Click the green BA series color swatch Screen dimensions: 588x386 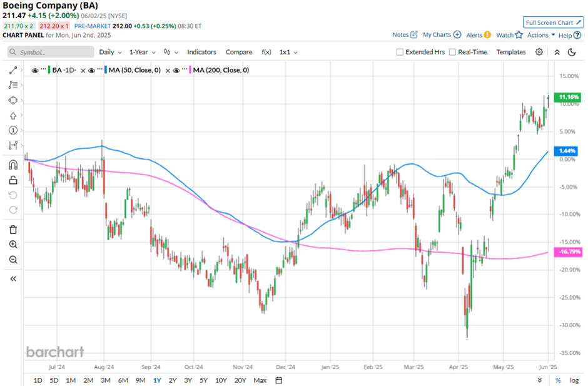point(49,70)
